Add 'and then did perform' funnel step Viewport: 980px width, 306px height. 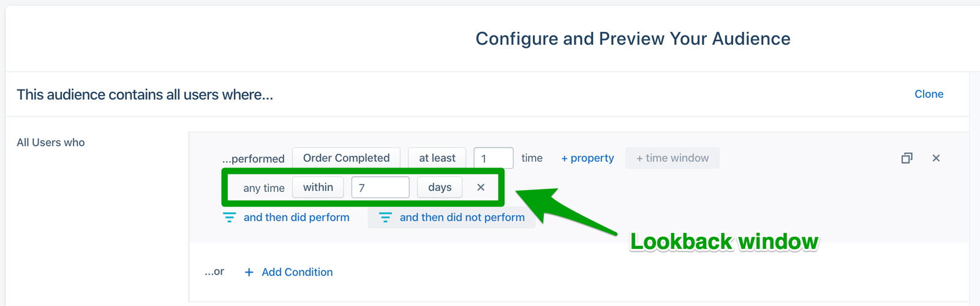click(296, 218)
